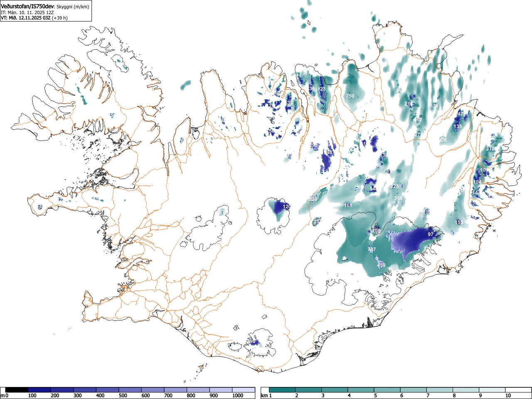The image size is (532, 399).
Task: Pick the 900–1000 m pale lavender swatch
Action: coord(221,390)
